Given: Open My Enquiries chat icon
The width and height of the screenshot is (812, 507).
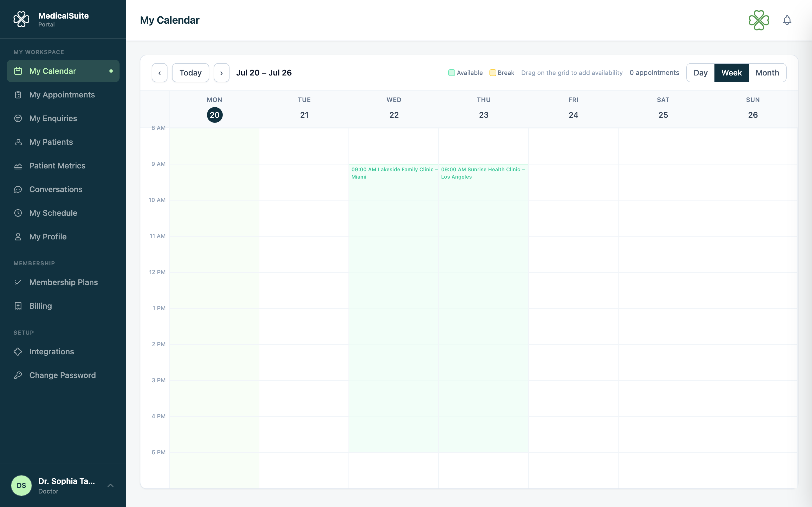Looking at the screenshot, I should 18,118.
